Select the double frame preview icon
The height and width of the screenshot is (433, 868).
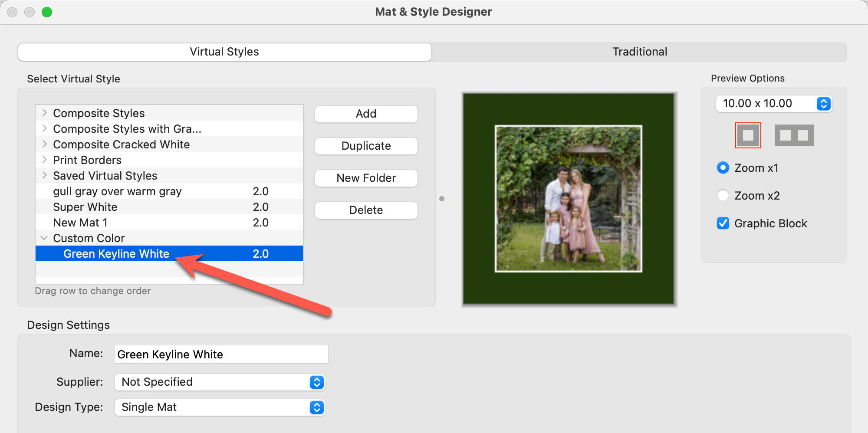794,135
